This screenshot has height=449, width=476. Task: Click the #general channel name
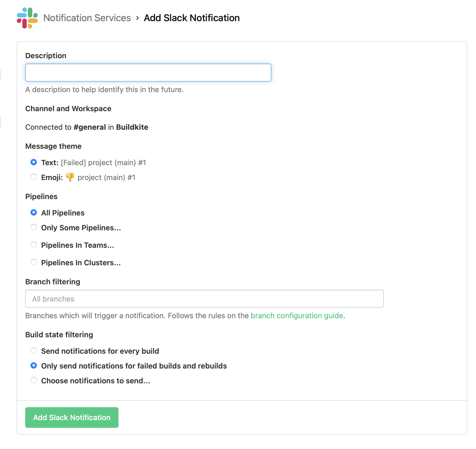[89, 127]
